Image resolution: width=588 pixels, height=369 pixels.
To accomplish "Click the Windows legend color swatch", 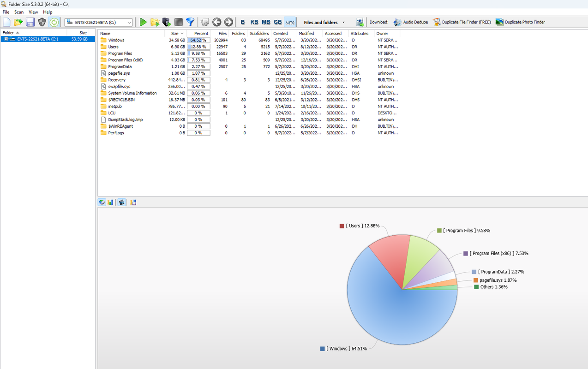I will click(322, 349).
